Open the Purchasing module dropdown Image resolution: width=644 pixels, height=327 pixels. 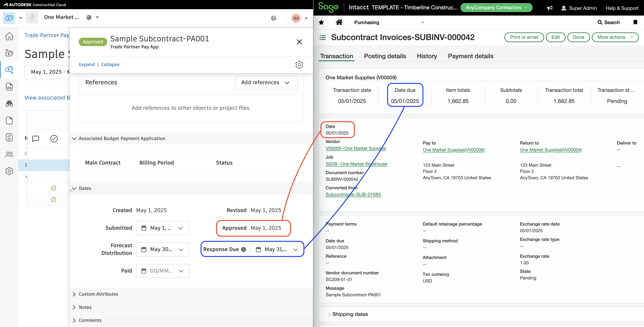pyautogui.click(x=389, y=23)
